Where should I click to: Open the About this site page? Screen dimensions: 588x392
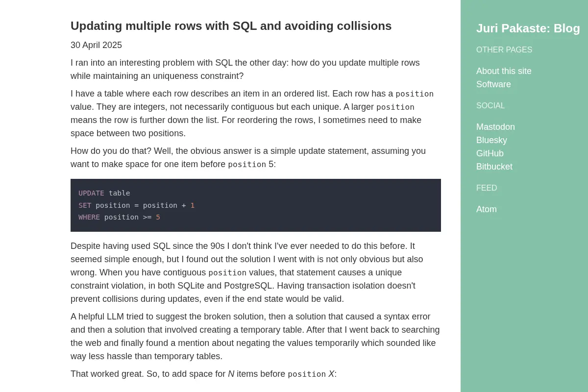(504, 71)
